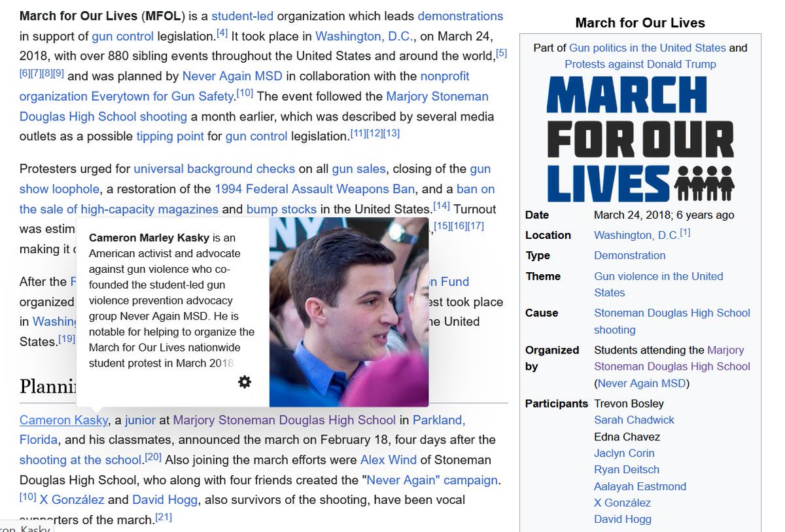Screen dimensions: 785x532
Task: Open citation reference [21]
Action: [x=164, y=517]
